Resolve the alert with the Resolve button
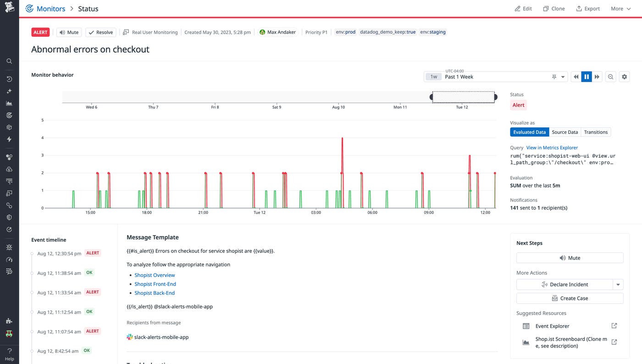The width and height of the screenshot is (642, 364). point(100,32)
